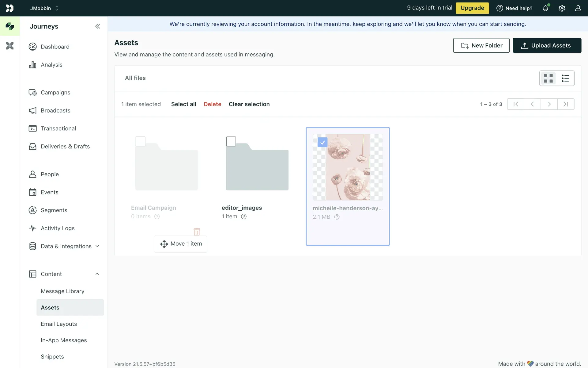Image resolution: width=588 pixels, height=368 pixels.
Task: Navigate to Campaigns in the sidebar
Action: point(55,93)
